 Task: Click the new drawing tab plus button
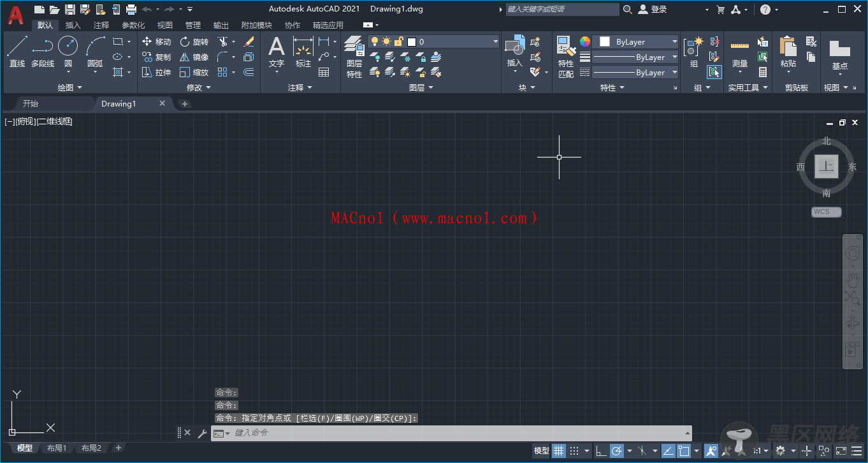(185, 103)
